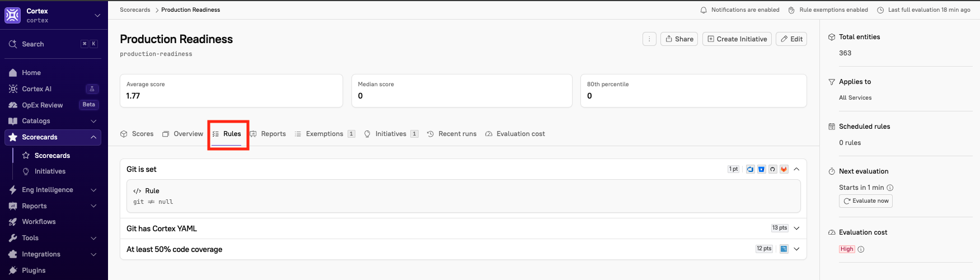Collapse the Git is set rule
980x280 pixels.
pyautogui.click(x=796, y=169)
